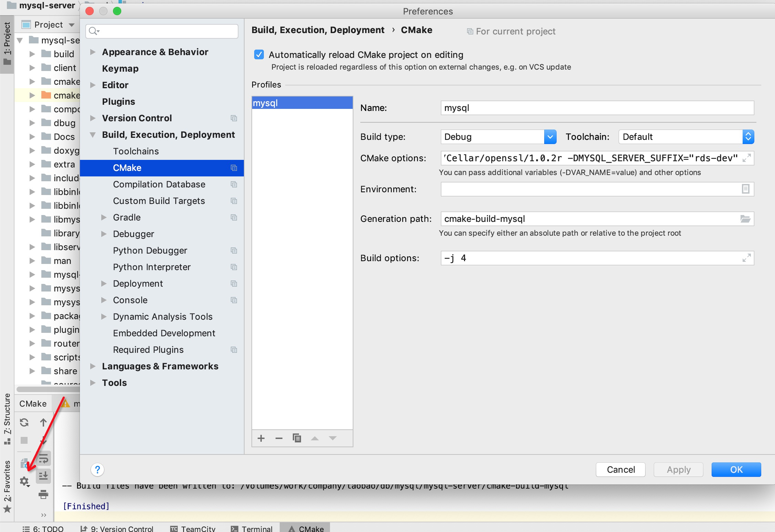Click horizontal scrollbar in project panel

click(48, 389)
